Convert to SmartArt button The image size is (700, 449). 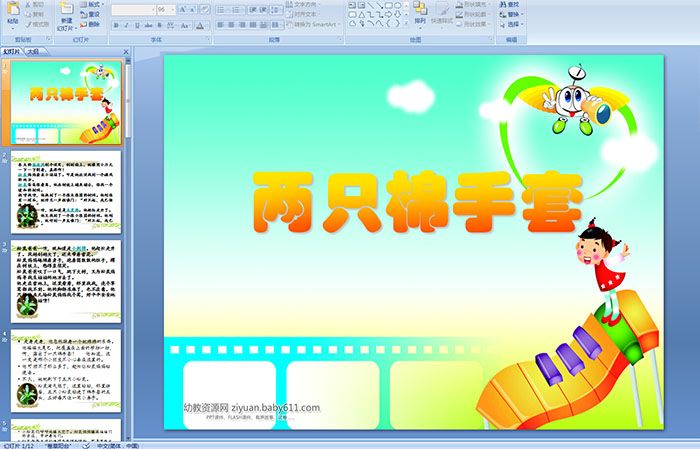312,24
